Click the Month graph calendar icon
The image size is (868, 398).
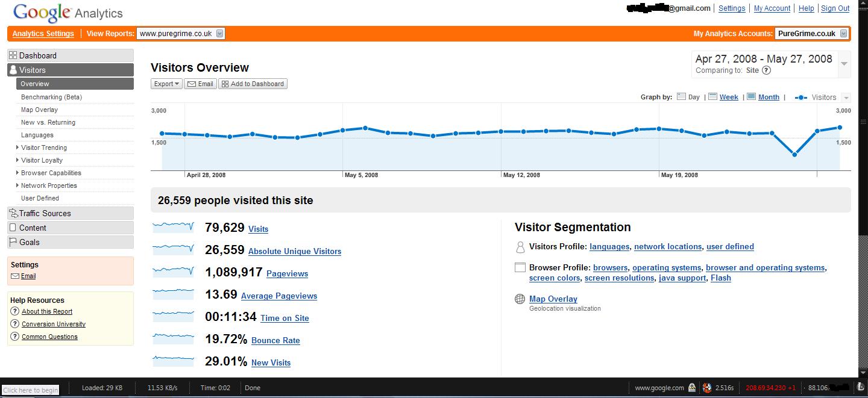tap(751, 97)
